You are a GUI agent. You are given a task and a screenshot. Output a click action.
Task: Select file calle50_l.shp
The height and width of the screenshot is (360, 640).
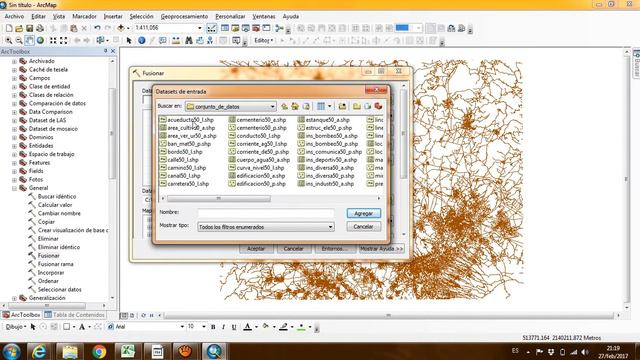179,160
